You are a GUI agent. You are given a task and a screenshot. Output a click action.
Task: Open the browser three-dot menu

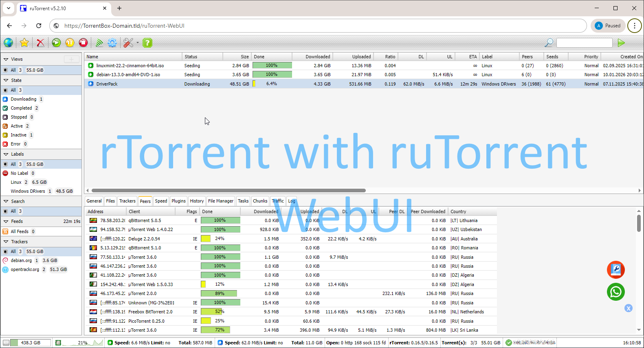tap(634, 26)
